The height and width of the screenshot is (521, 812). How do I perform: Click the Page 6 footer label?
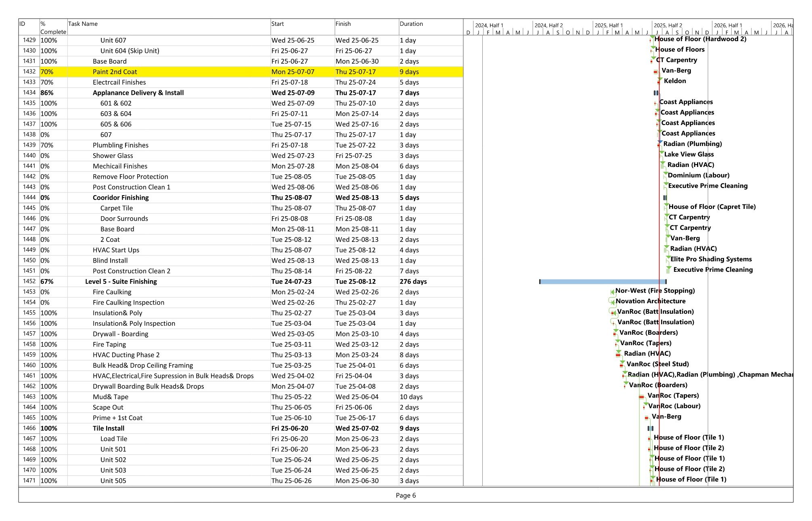pos(406,495)
